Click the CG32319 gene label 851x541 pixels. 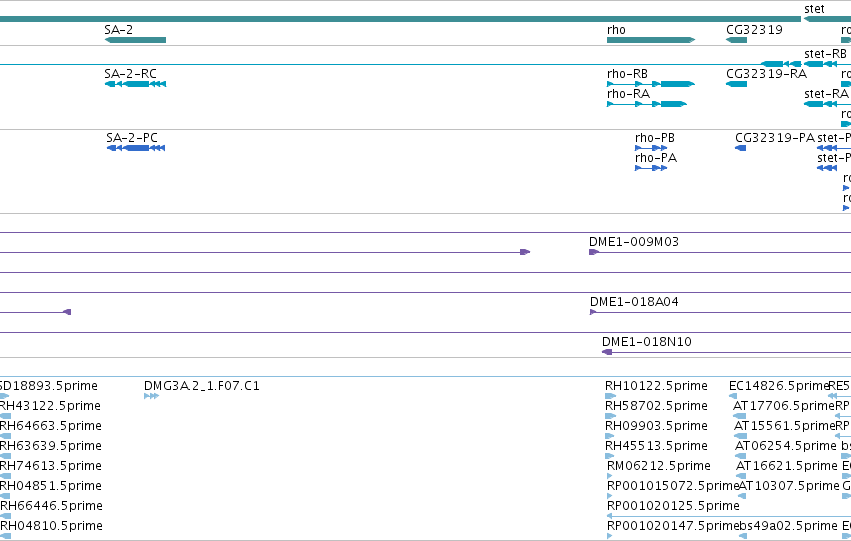click(x=754, y=30)
